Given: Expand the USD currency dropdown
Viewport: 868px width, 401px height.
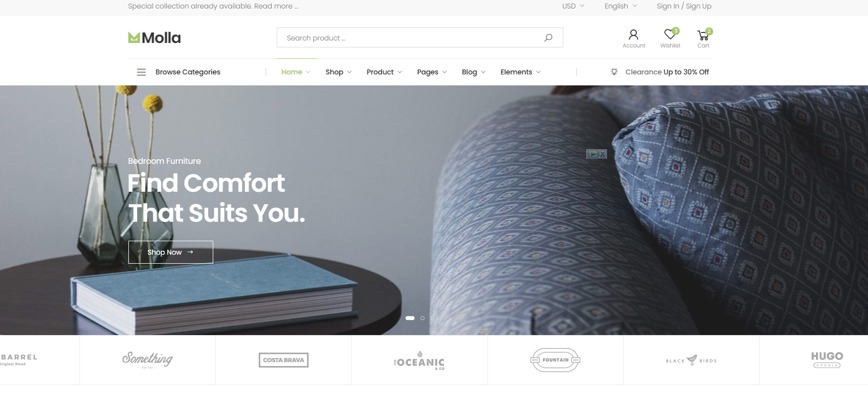Looking at the screenshot, I should [x=573, y=6].
